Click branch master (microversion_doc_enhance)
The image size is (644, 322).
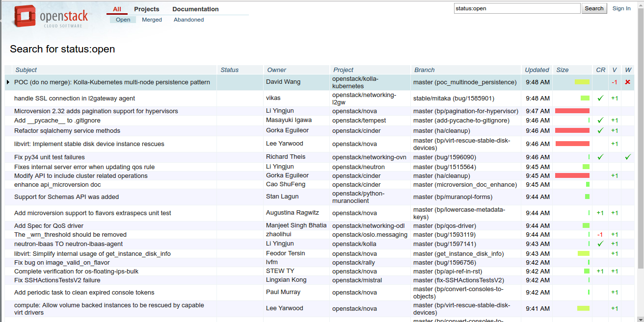[465, 184]
